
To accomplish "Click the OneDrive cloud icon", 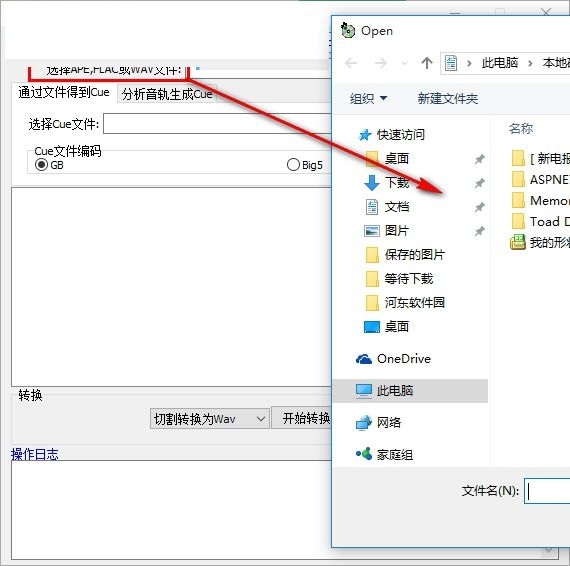I will pos(364,359).
